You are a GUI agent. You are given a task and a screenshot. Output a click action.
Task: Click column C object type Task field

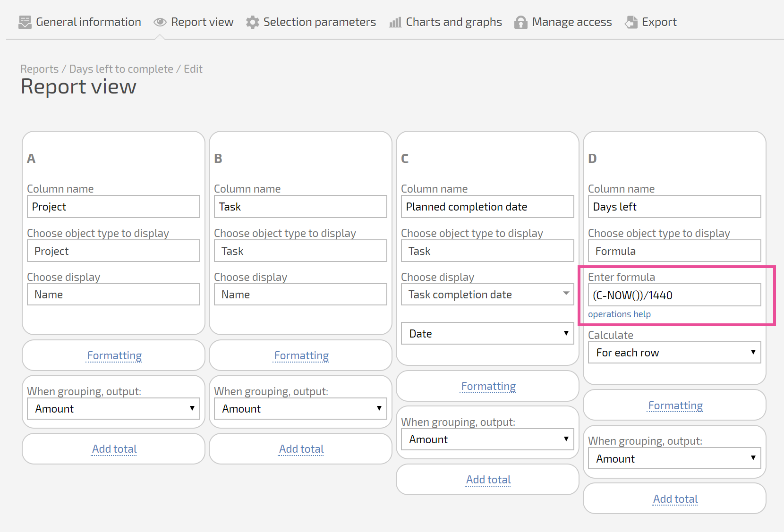click(487, 251)
